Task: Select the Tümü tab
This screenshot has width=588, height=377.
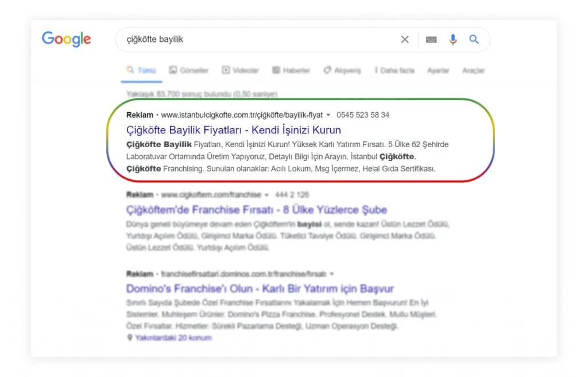Action: coord(141,70)
